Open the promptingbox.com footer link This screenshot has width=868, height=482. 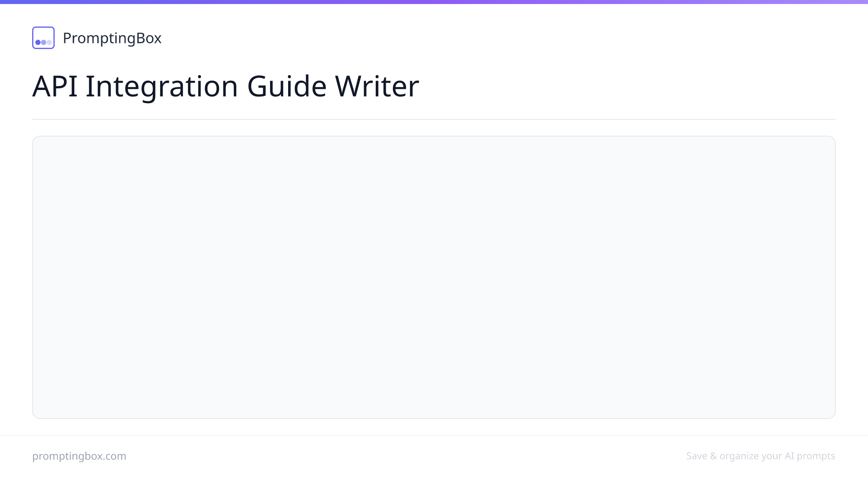79,456
